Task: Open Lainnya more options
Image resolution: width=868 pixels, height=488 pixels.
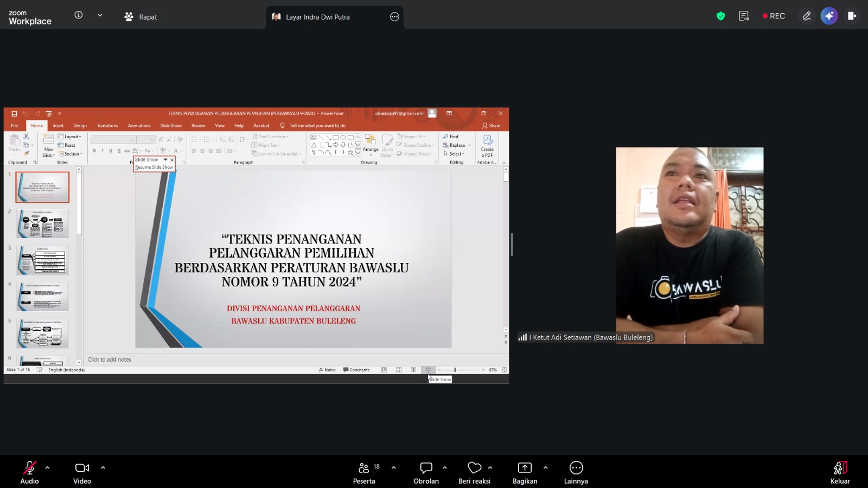Action: (x=576, y=472)
